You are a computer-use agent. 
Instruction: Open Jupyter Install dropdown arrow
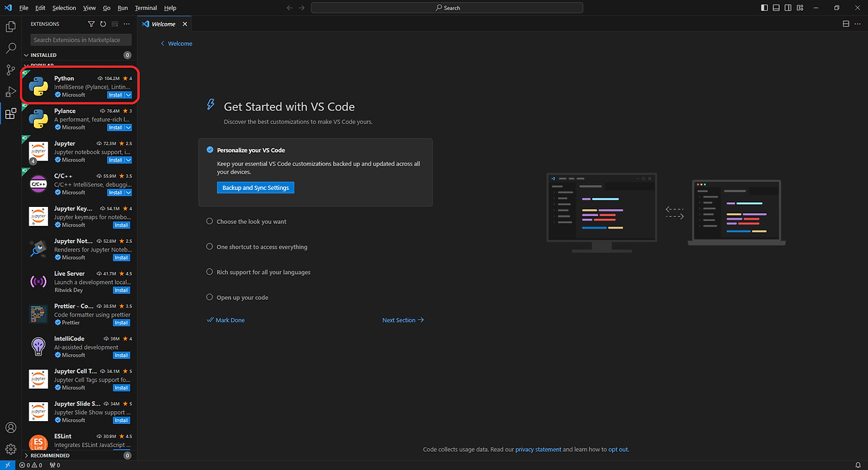point(128,160)
